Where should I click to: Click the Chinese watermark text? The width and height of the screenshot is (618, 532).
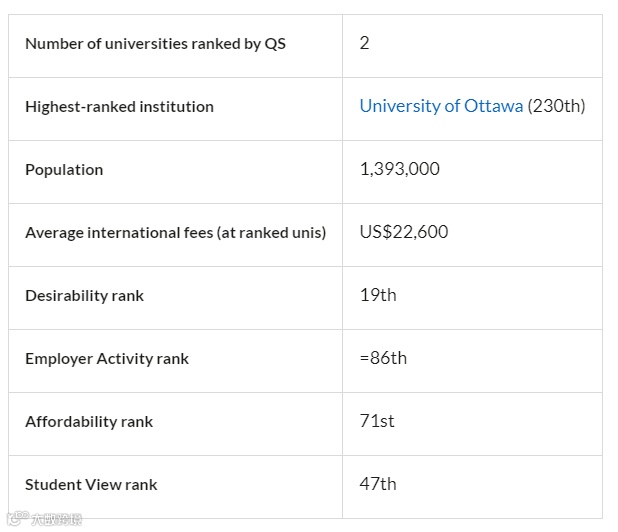click(56, 520)
